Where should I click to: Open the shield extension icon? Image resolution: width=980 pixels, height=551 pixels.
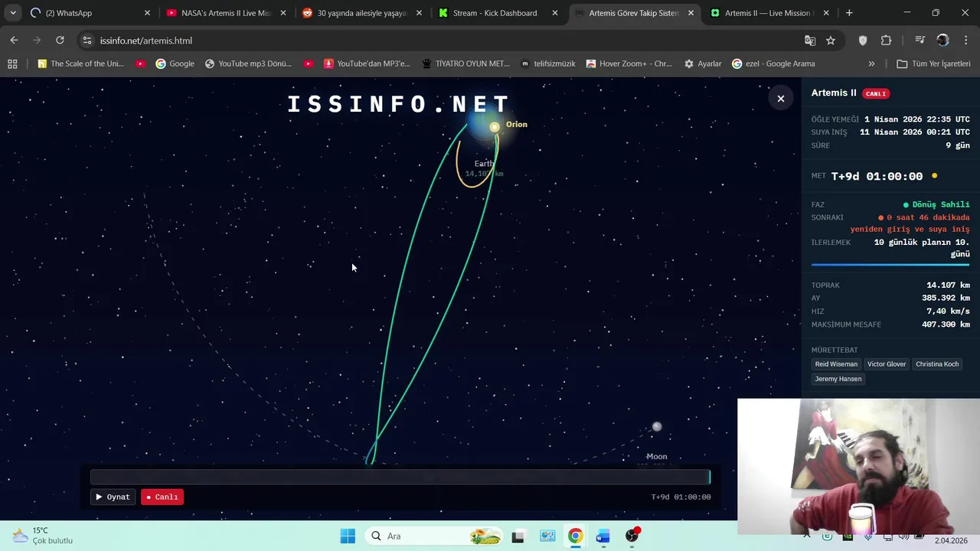click(x=863, y=41)
